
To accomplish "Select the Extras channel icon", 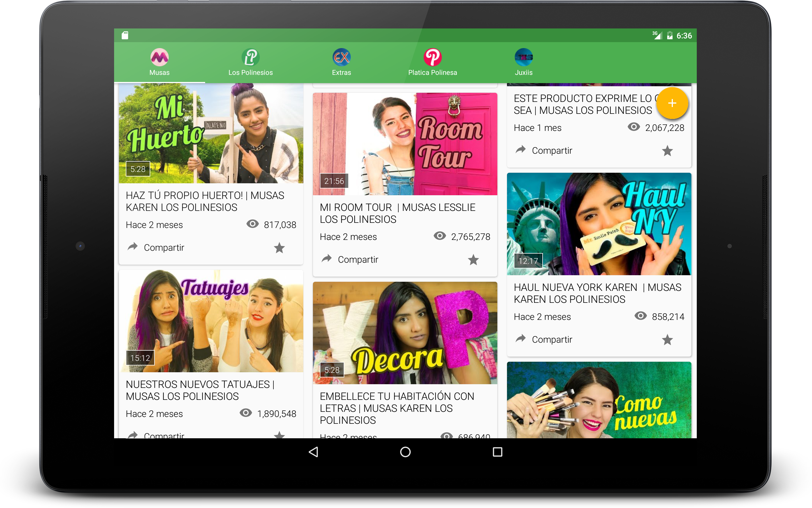I will (341, 57).
